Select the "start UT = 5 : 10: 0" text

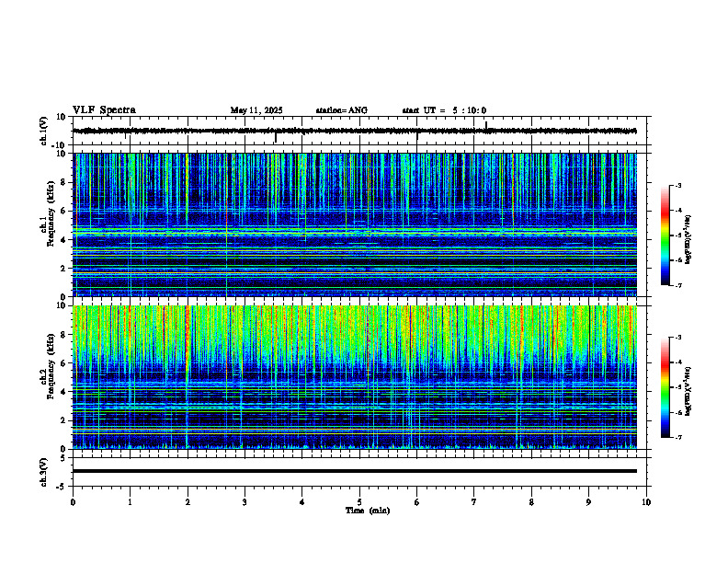[444, 110]
